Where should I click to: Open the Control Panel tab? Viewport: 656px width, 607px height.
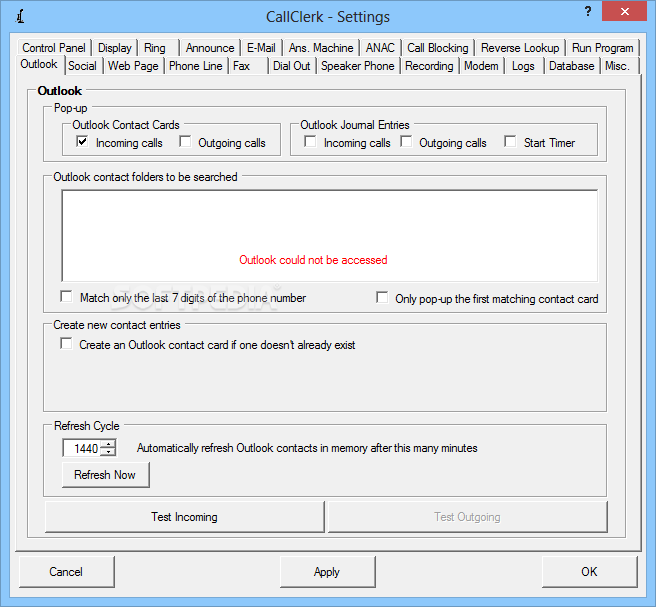point(54,48)
